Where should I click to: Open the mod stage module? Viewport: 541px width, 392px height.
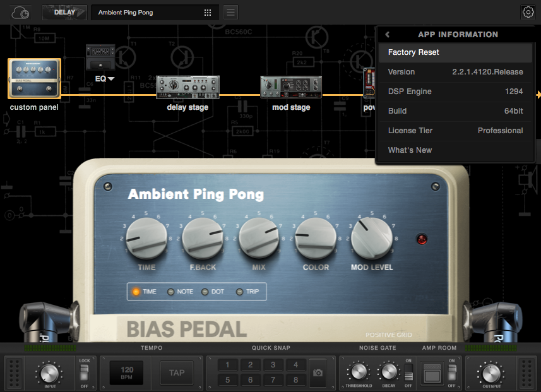[x=291, y=87]
